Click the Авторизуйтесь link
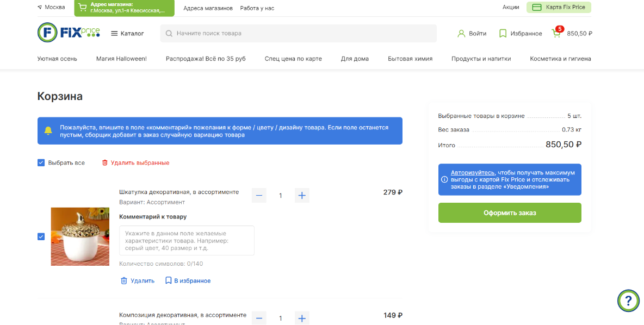 [x=473, y=172]
